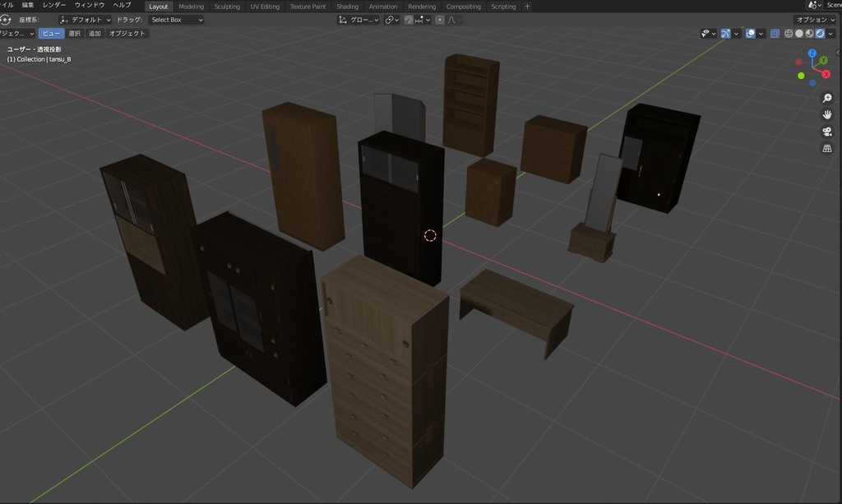This screenshot has height=504, width=842.
Task: Open overlay options dropdown arrow
Action: [x=761, y=33]
